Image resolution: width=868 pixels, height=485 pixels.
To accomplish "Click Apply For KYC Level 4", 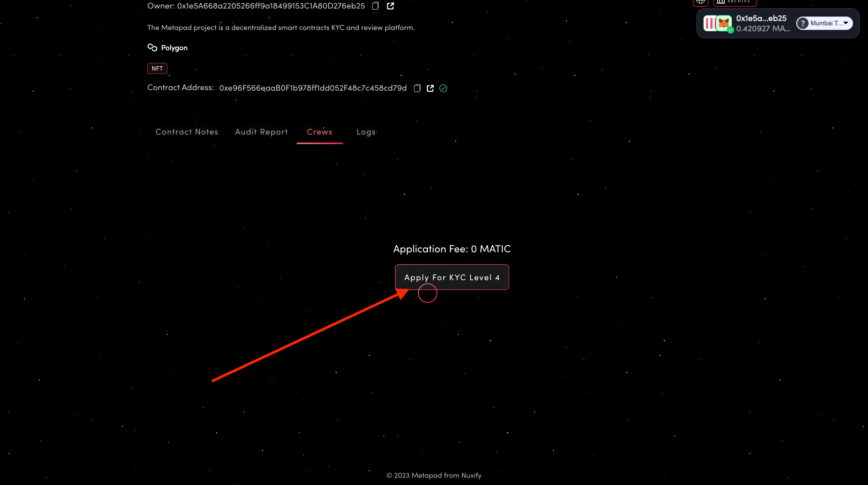I will (452, 277).
